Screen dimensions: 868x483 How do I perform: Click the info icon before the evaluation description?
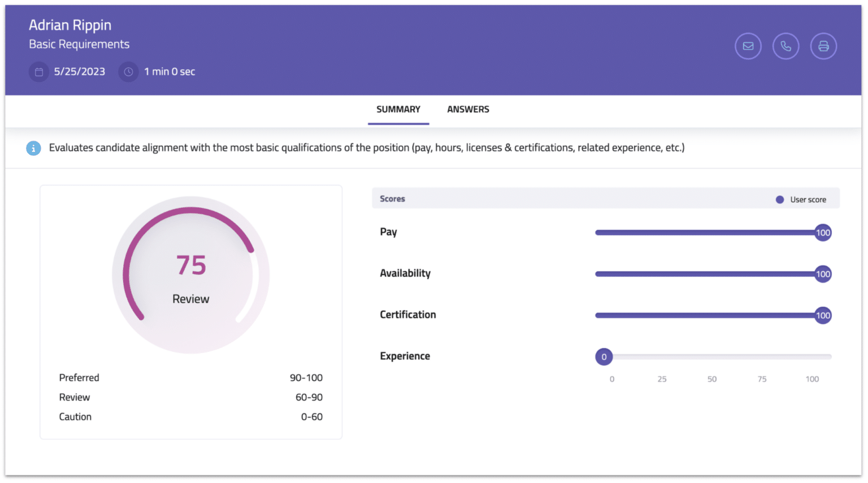(x=33, y=147)
